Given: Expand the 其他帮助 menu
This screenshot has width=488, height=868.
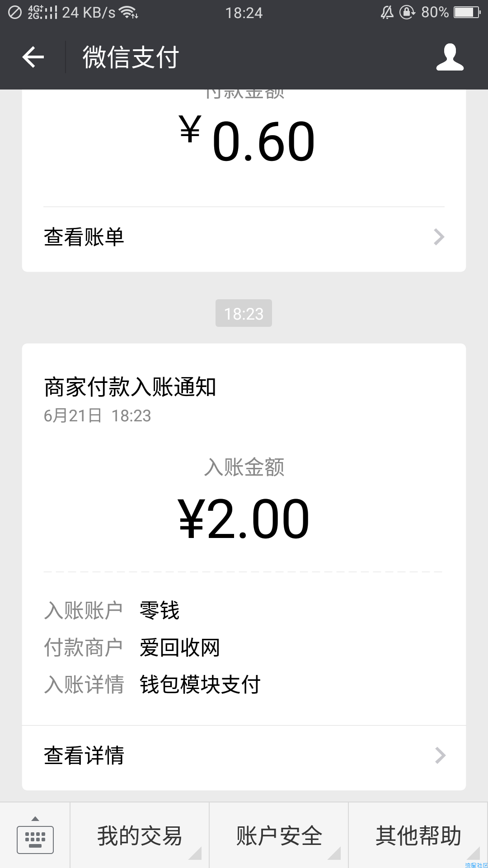Looking at the screenshot, I should [x=418, y=835].
